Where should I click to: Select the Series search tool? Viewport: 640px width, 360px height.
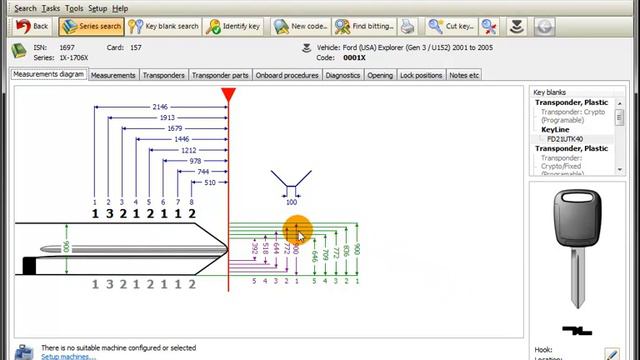point(91,27)
